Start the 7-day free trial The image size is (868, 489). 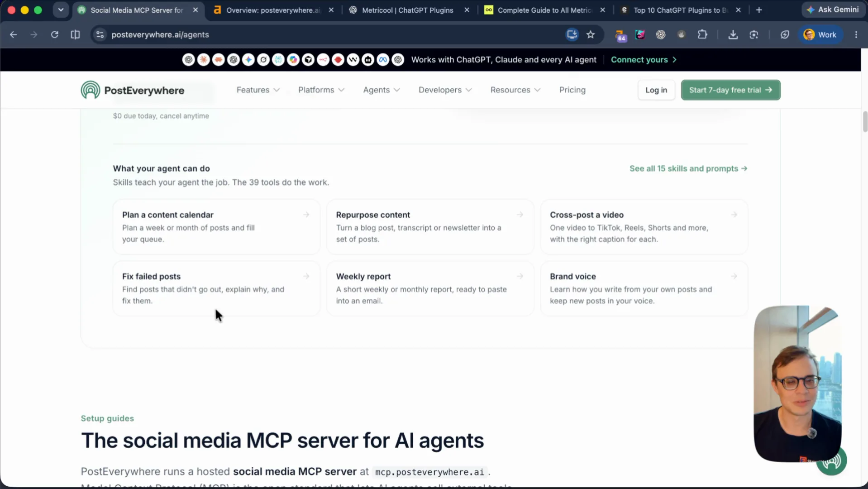pyautogui.click(x=730, y=90)
